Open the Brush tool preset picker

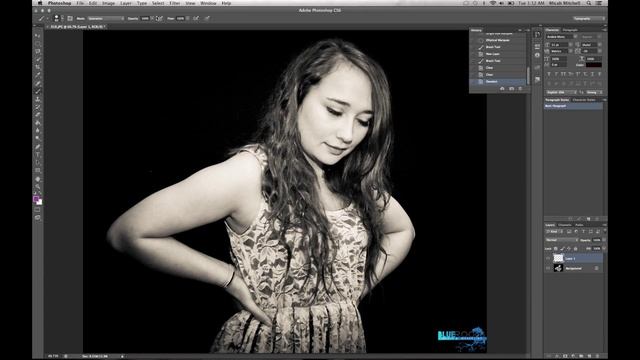click(43, 18)
